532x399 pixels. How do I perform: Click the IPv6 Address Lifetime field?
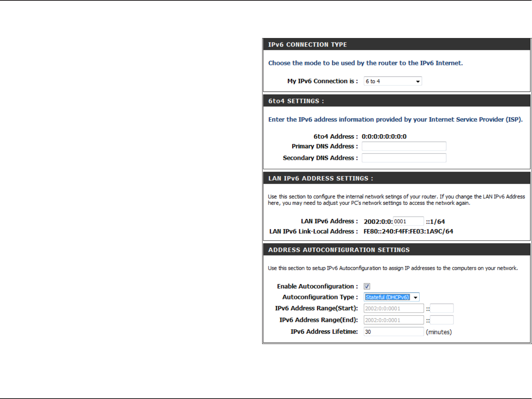coord(394,332)
